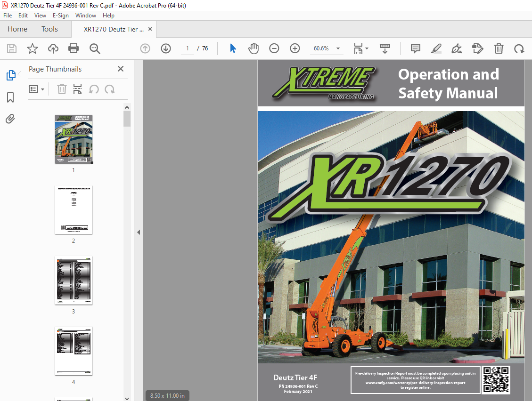This screenshot has width=532, height=401.
Task: Open the Window menu
Action: pos(85,16)
